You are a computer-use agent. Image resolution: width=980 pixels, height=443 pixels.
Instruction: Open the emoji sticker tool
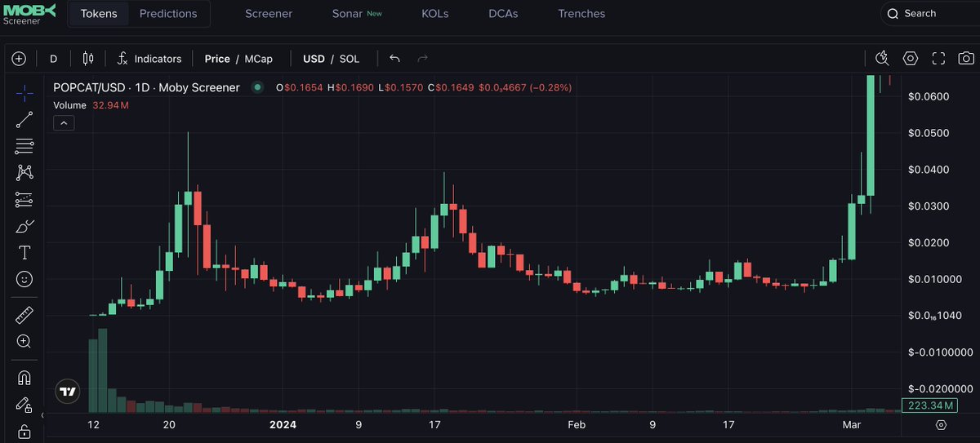pyautogui.click(x=24, y=279)
